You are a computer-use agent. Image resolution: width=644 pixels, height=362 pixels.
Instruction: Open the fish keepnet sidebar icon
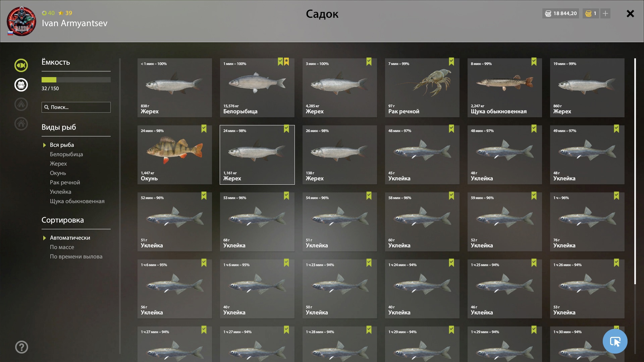click(21, 65)
